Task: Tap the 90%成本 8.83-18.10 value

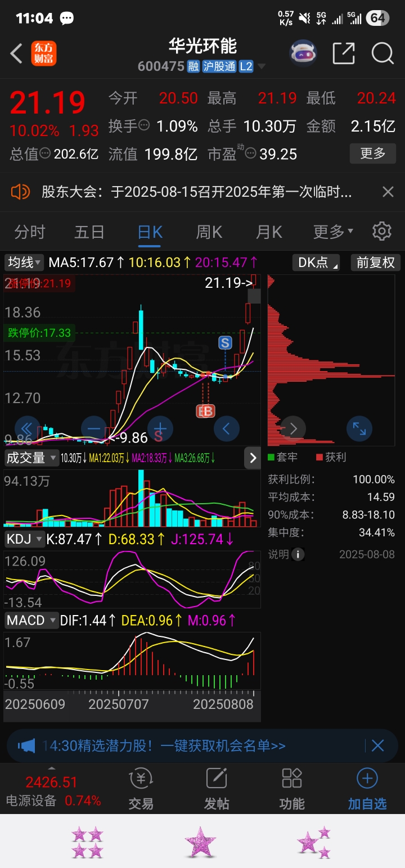Action: (x=368, y=515)
